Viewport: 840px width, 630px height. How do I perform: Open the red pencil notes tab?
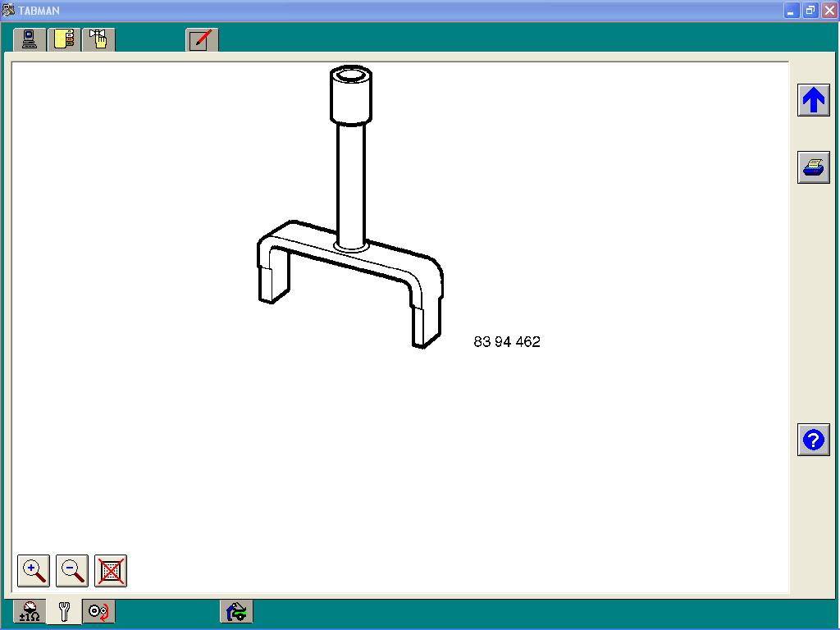coord(202,39)
